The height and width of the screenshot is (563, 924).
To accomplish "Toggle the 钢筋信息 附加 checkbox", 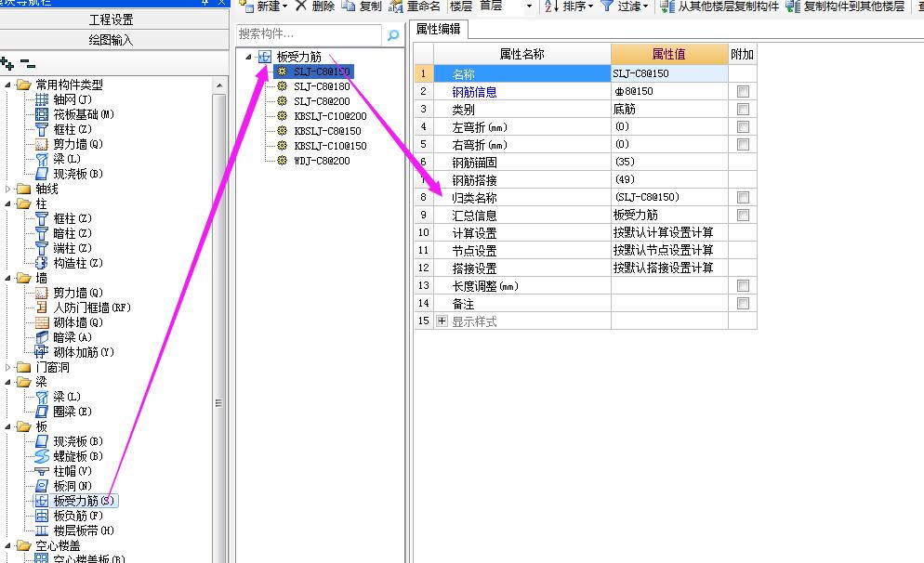I will [743, 91].
